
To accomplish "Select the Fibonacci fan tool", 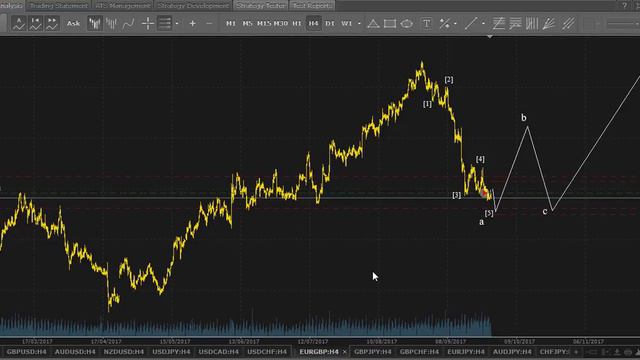I will [x=549, y=23].
